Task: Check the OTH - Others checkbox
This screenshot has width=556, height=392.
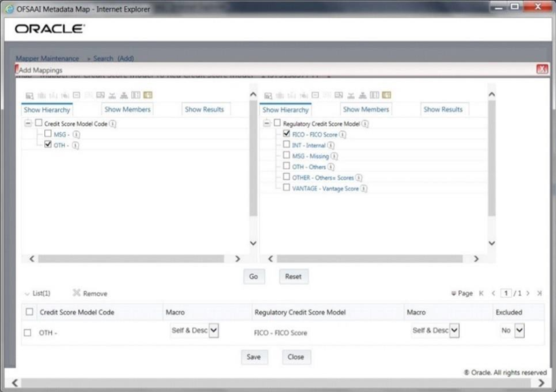Action: coord(287,166)
